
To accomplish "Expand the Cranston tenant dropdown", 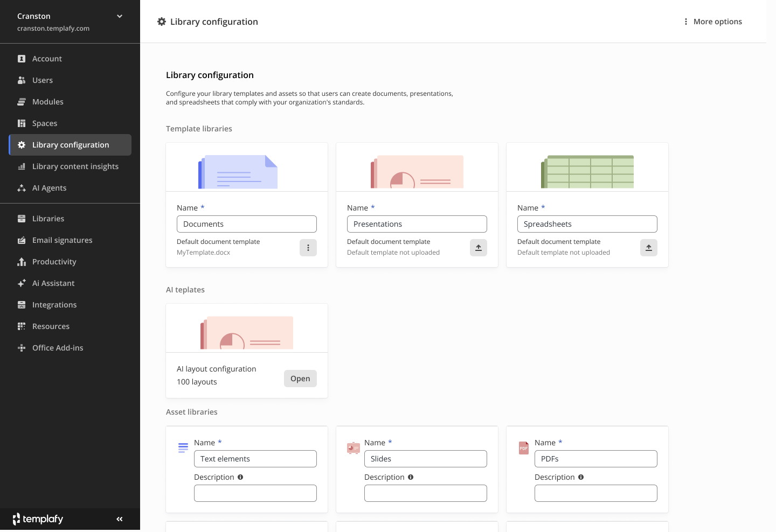I will (x=120, y=16).
